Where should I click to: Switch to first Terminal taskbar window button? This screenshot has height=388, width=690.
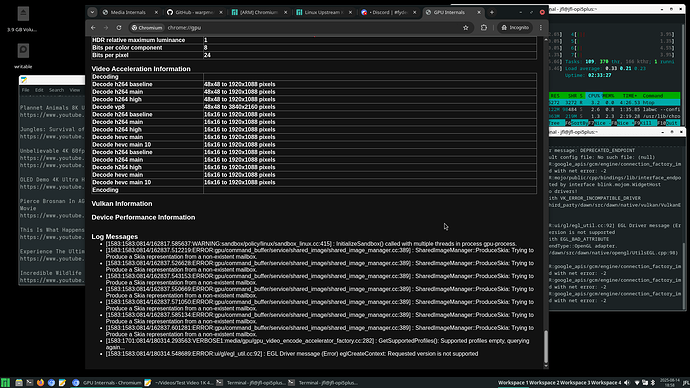coord(251,383)
